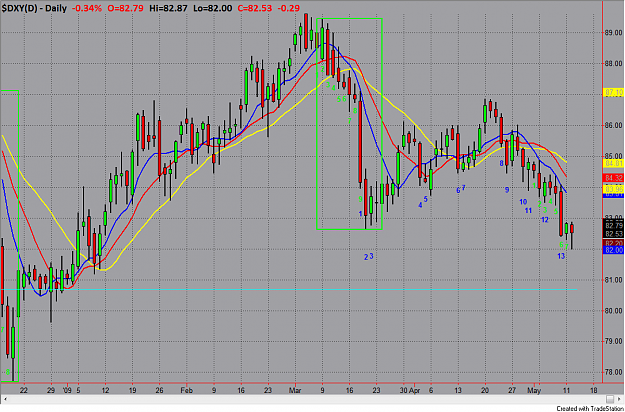This screenshot has width=625, height=412.
Task: Click the Lo=82.00 low value
Action: pos(212,8)
